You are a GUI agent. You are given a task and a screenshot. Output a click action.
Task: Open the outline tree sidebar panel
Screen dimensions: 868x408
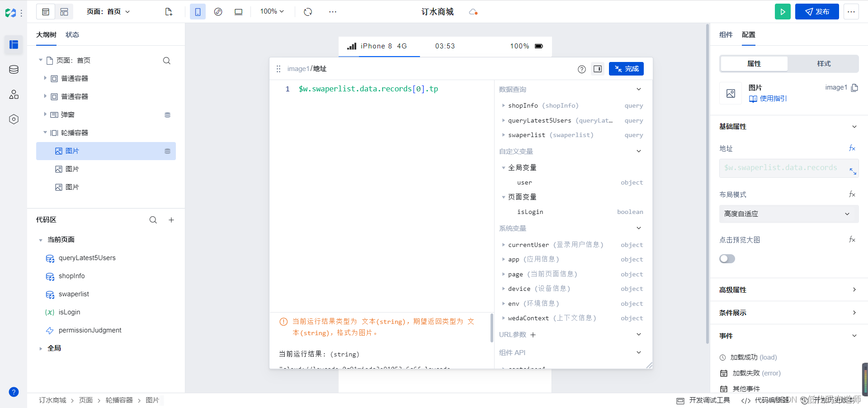tap(14, 44)
